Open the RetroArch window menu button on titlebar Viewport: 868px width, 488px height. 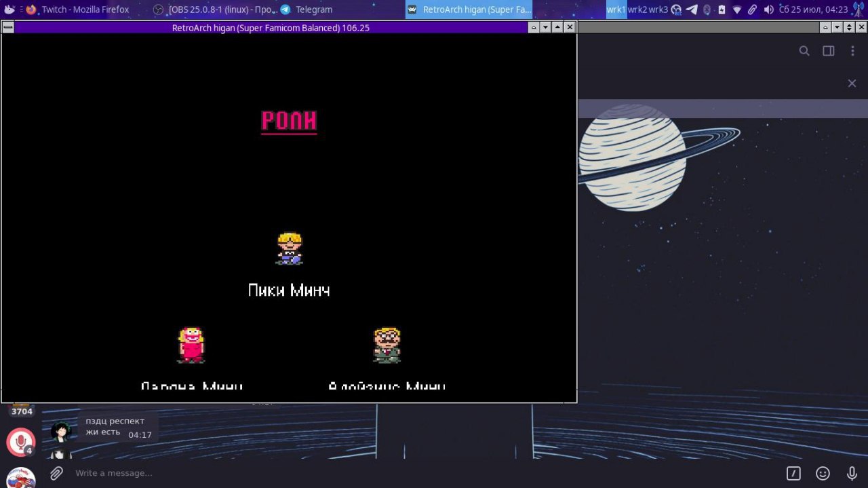coord(7,27)
